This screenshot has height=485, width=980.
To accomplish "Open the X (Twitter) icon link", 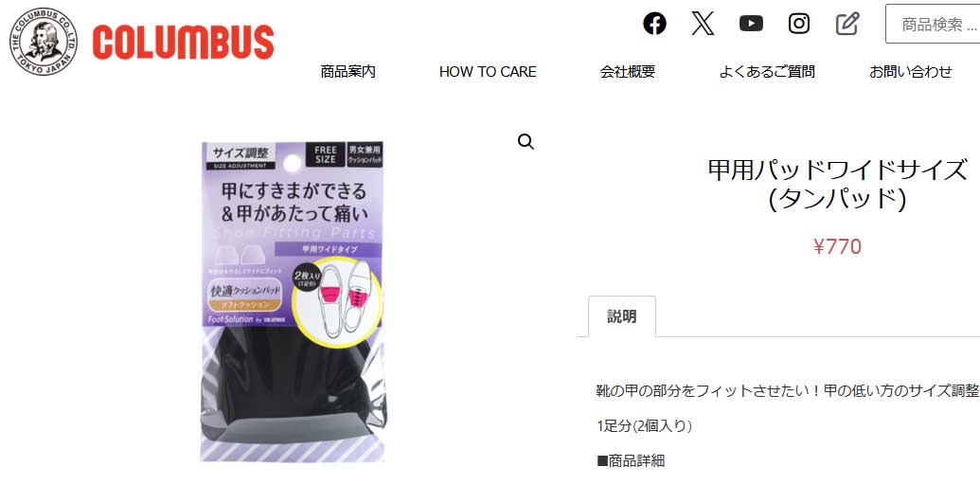I will pyautogui.click(x=703, y=24).
